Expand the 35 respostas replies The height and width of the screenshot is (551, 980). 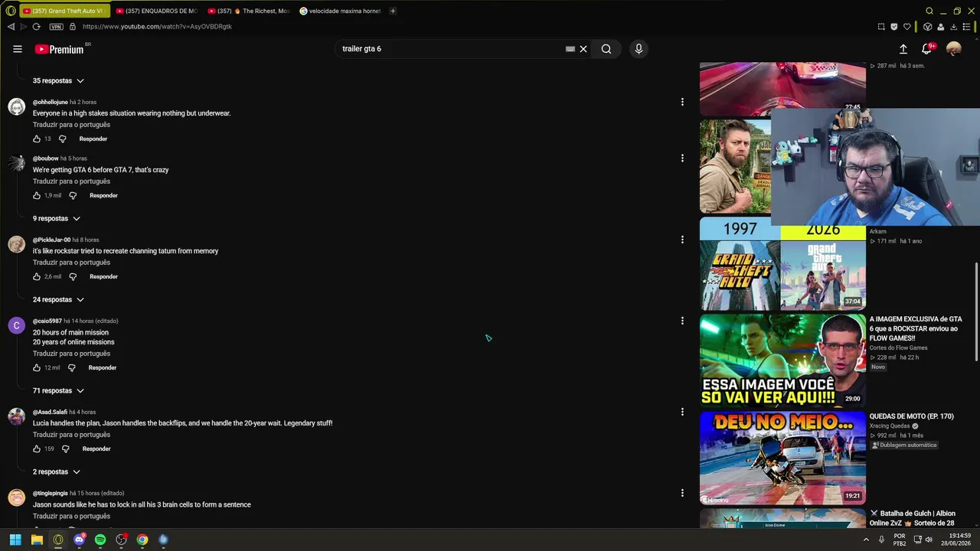[x=58, y=81]
